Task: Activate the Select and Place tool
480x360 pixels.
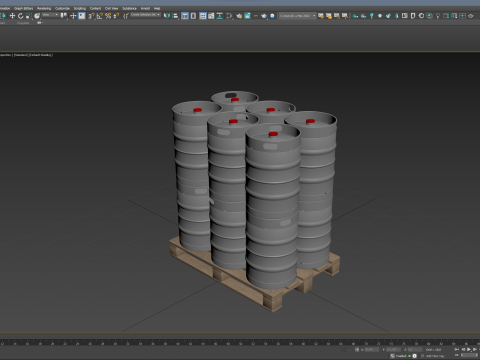Action: (37, 16)
